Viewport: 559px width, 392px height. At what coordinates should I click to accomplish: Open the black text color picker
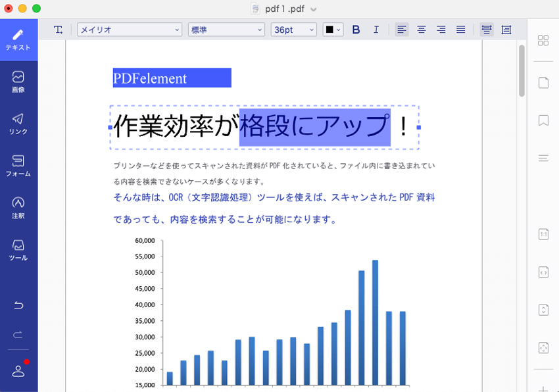(x=333, y=30)
